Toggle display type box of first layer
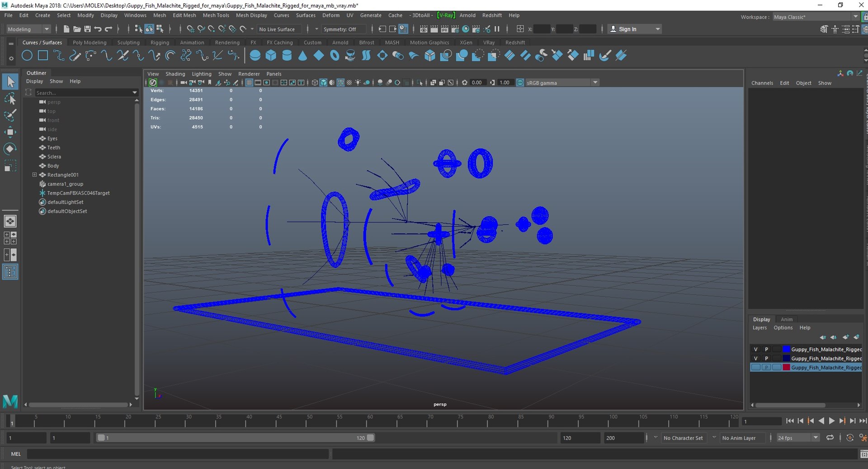The image size is (868, 469). tap(777, 349)
